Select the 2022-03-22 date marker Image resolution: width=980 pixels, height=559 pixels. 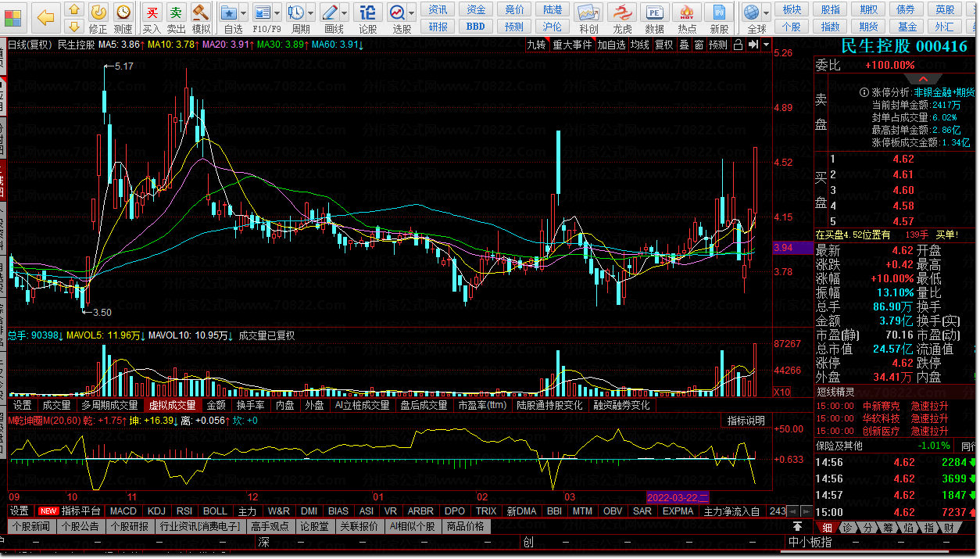[678, 497]
